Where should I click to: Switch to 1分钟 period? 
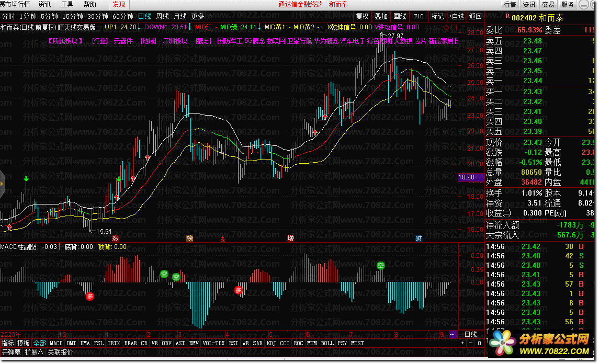click(x=28, y=16)
